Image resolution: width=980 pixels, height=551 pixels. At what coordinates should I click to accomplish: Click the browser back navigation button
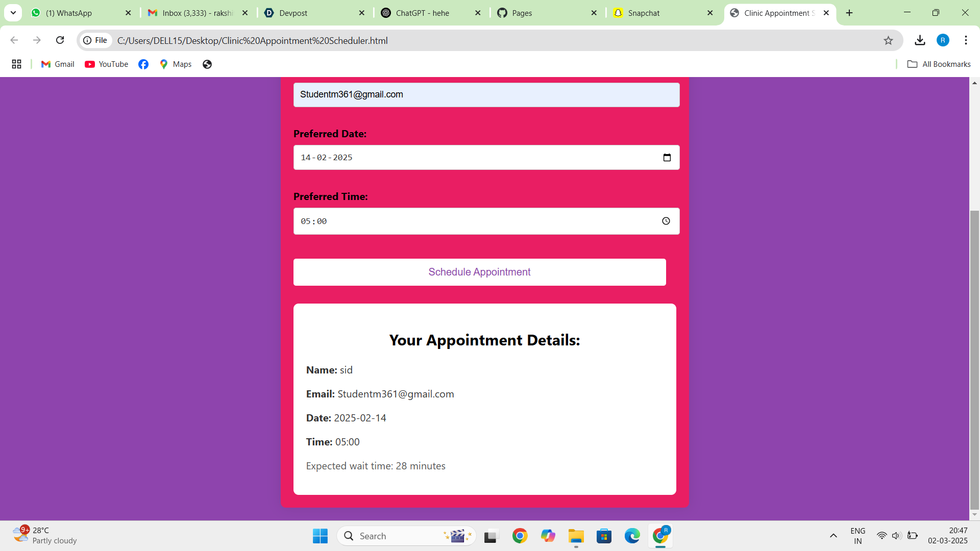(x=14, y=40)
